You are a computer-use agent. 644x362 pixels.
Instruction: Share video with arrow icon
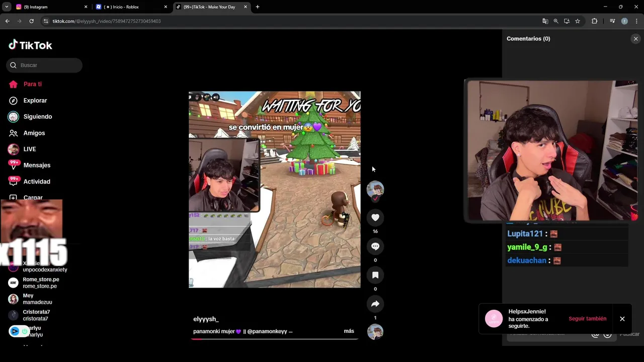pyautogui.click(x=375, y=304)
